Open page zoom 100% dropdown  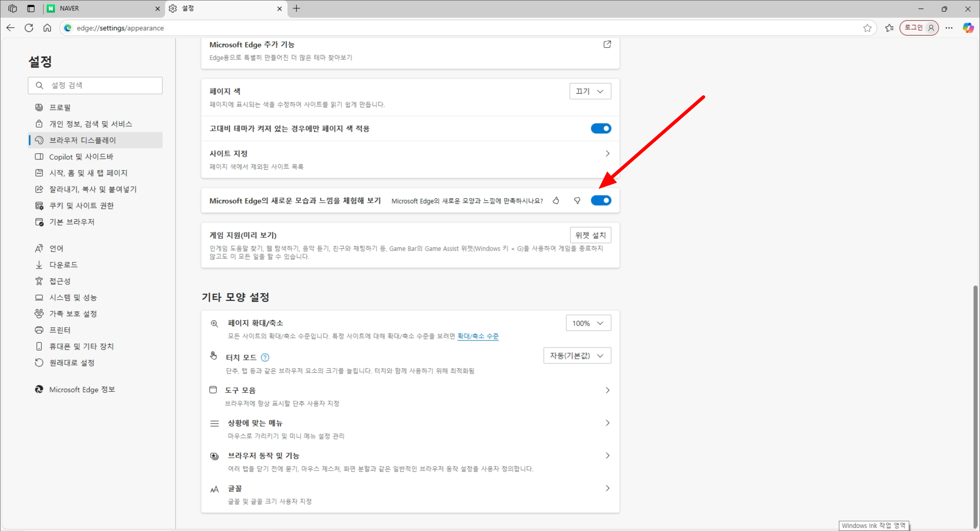[x=588, y=323]
